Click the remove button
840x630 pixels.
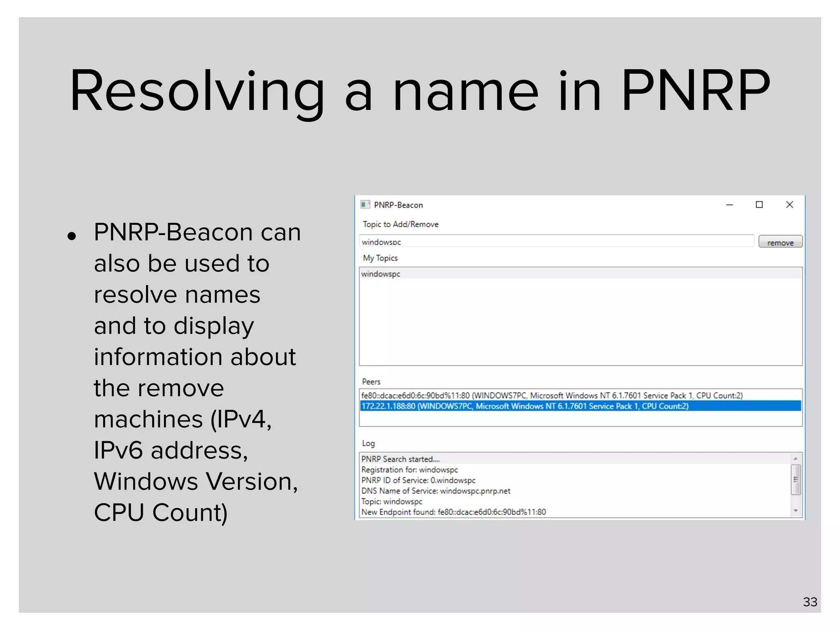(780, 242)
